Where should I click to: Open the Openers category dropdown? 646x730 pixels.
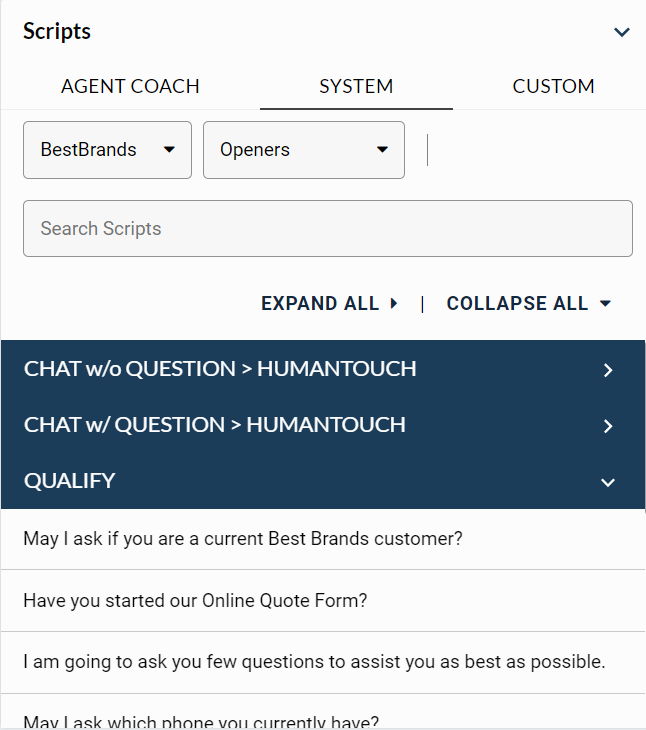[303, 150]
